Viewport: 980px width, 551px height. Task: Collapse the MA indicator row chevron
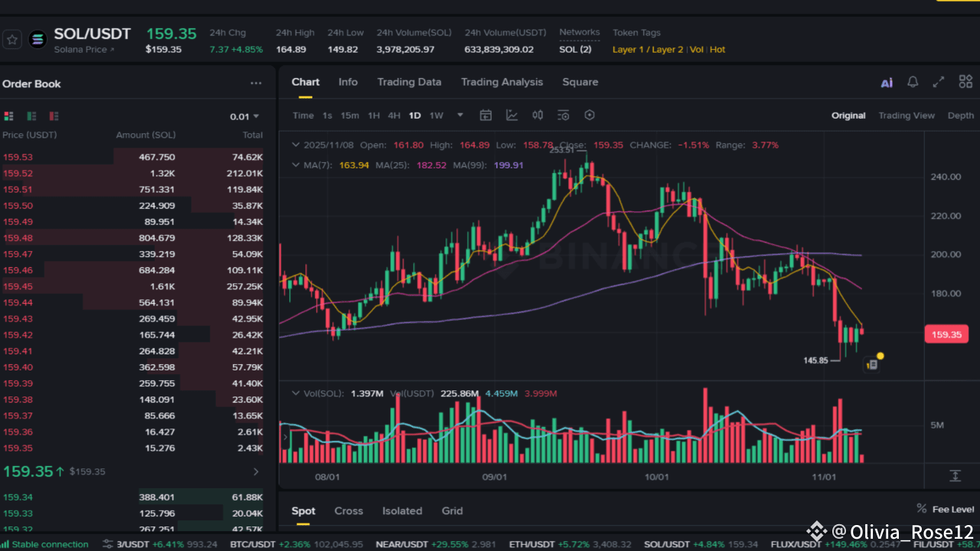(296, 165)
